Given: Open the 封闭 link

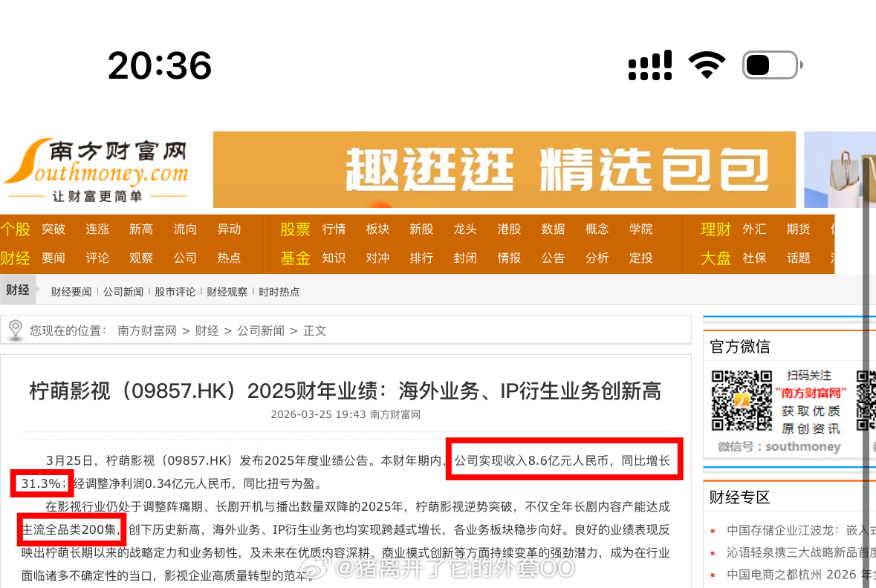Looking at the screenshot, I should [x=465, y=258].
